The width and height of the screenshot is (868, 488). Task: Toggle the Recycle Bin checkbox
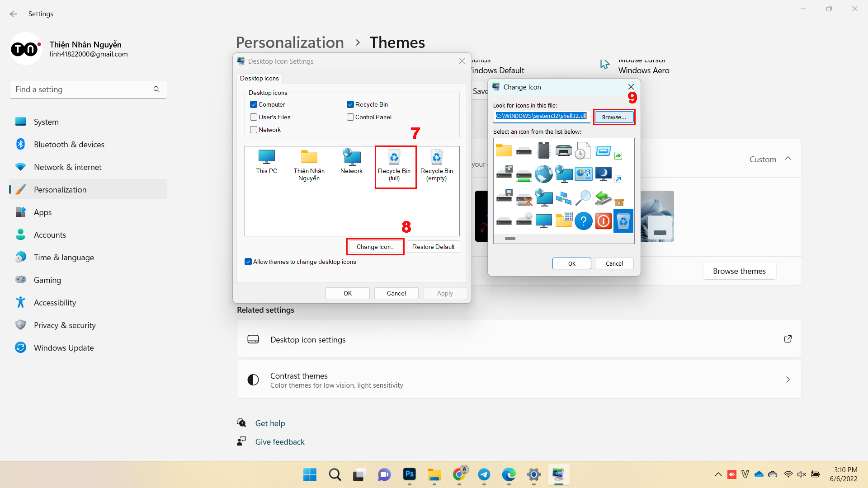coord(350,104)
